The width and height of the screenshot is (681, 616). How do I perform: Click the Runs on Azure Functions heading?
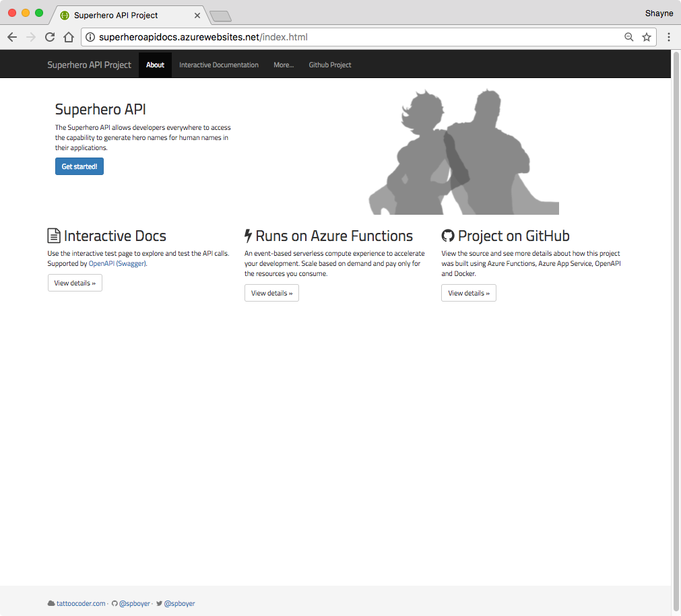tap(334, 236)
